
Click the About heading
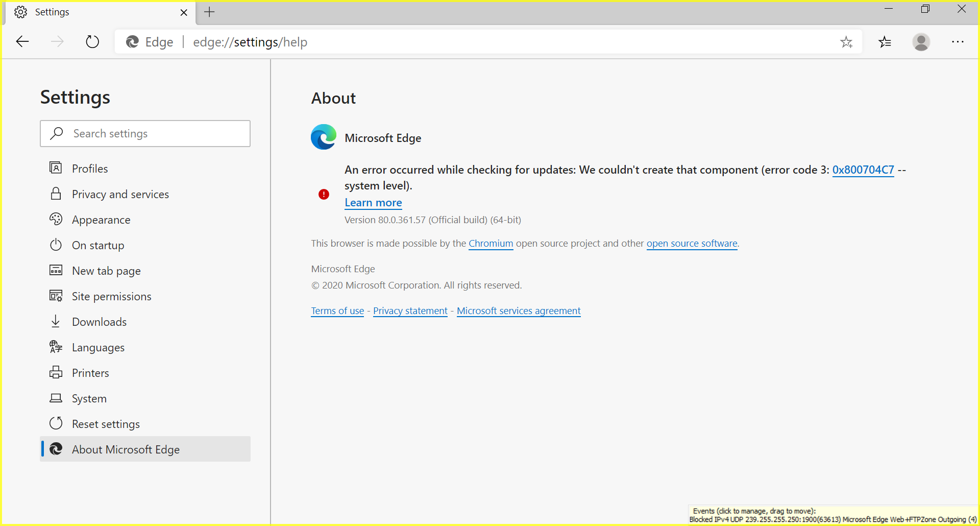click(x=333, y=98)
